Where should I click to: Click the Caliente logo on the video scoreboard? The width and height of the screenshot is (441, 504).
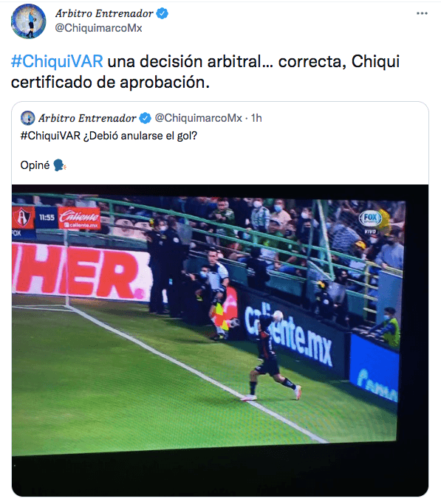click(x=80, y=218)
